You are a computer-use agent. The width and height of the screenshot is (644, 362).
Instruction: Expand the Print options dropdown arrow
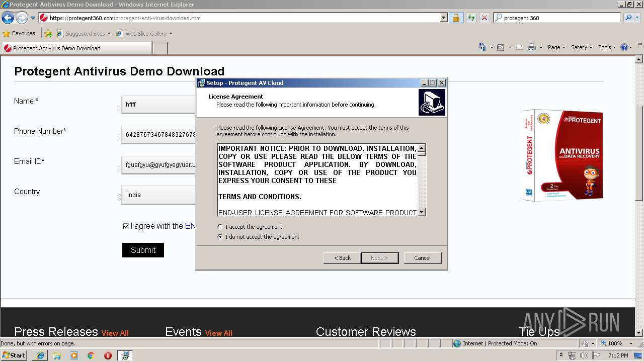click(x=541, y=47)
